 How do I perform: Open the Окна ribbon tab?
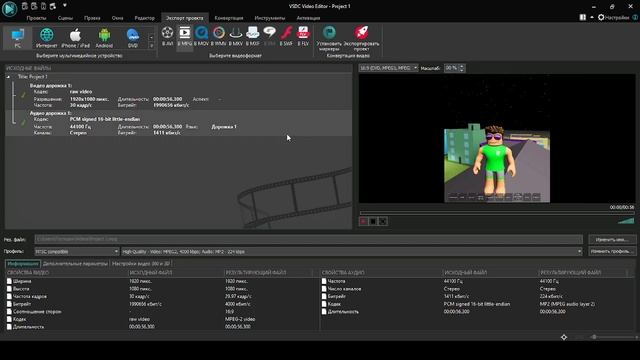(x=118, y=18)
